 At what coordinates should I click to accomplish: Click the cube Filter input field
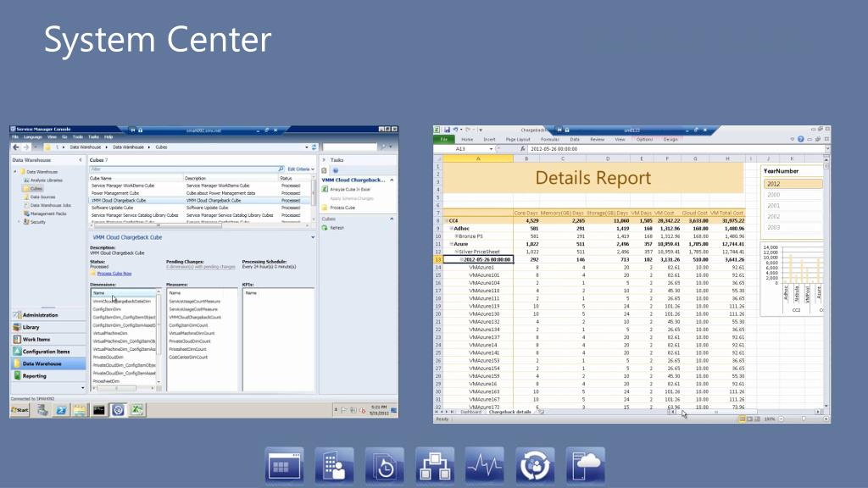click(183, 169)
